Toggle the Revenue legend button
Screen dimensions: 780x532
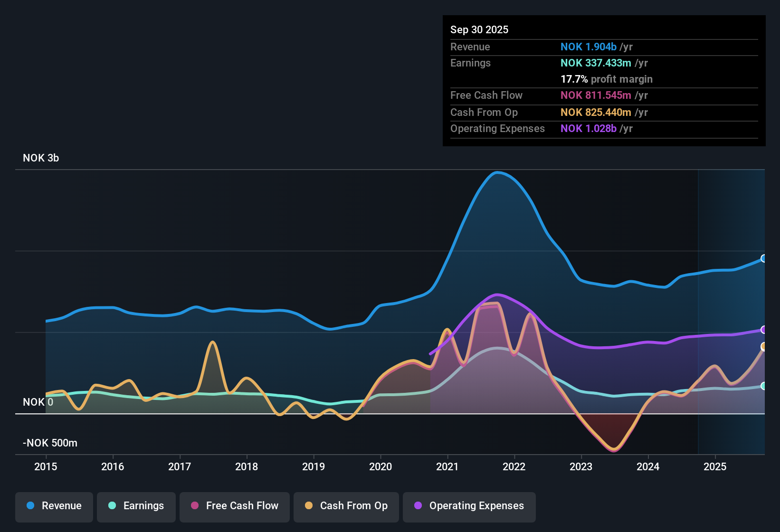[x=54, y=506]
